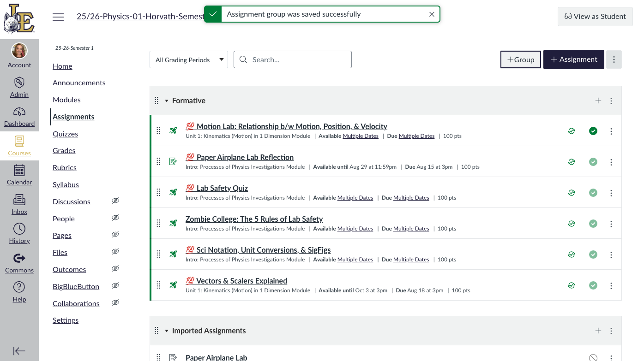Click the course breadcrumb title link
The height and width of the screenshot is (361, 644).
140,17
